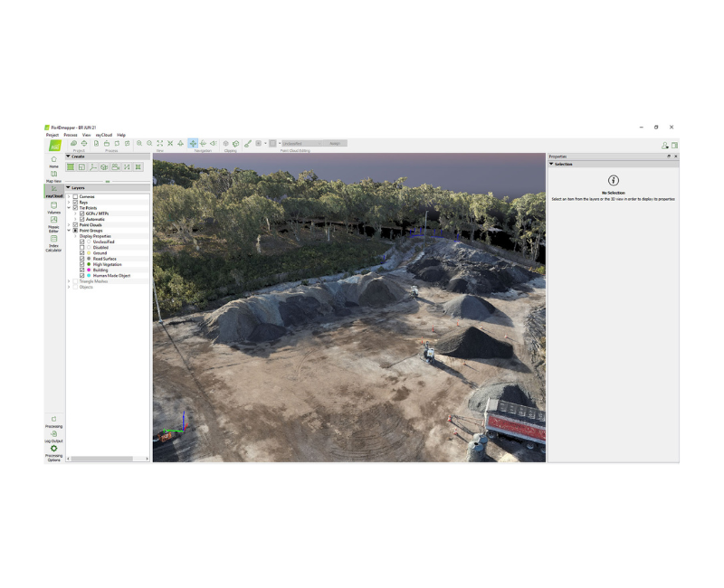Select the last Navigation mode icon
724x588 pixels.
(x=214, y=144)
